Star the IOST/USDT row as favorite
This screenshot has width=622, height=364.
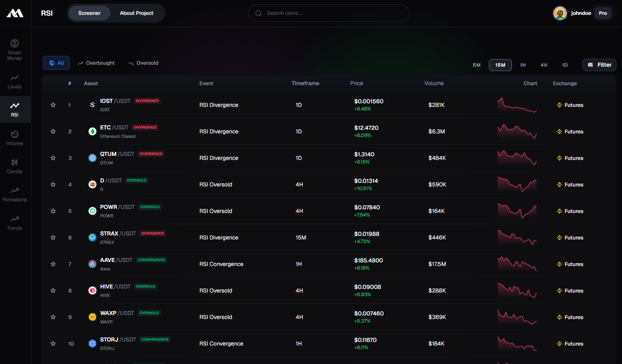coord(53,105)
